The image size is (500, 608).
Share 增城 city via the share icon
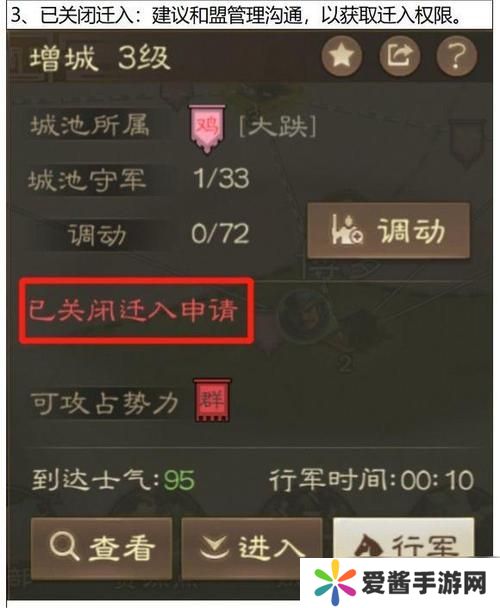point(400,56)
